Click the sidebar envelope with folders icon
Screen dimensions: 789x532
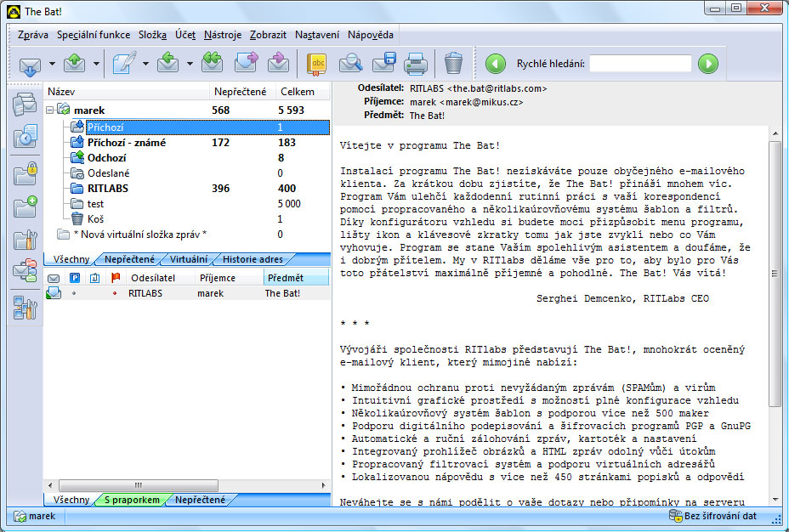coord(26,270)
